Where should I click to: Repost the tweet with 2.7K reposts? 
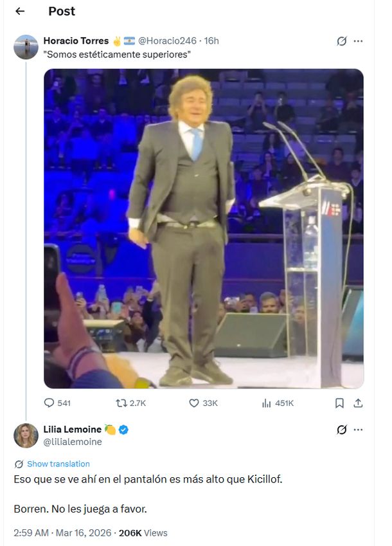120,403
